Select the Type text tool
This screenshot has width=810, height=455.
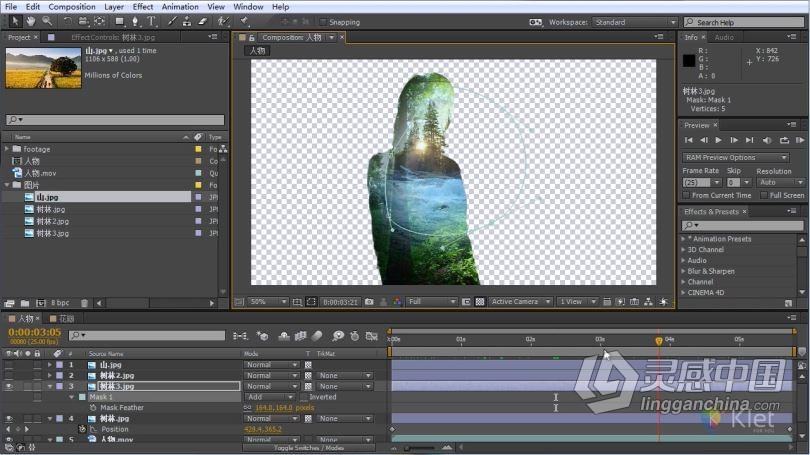[151, 21]
